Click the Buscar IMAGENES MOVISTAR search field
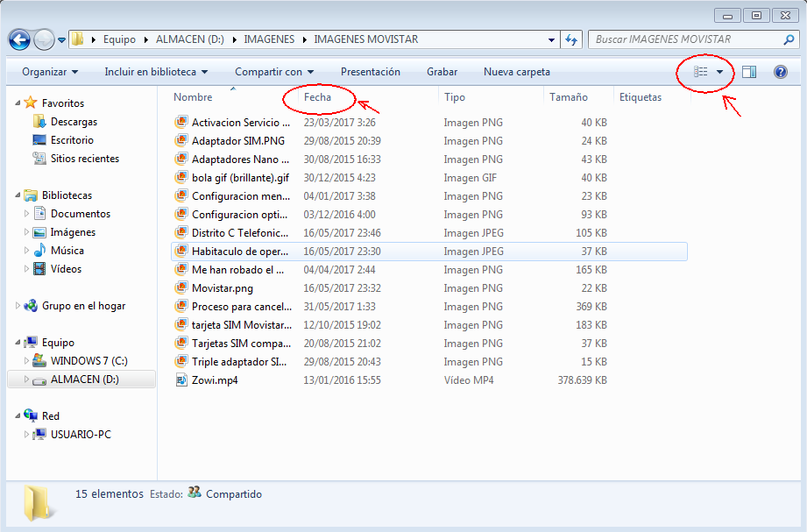 (x=683, y=39)
